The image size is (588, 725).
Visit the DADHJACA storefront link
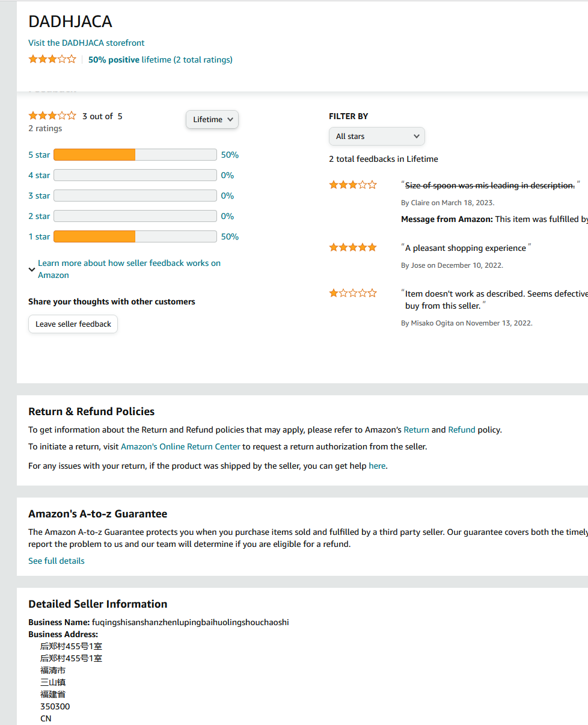(86, 43)
